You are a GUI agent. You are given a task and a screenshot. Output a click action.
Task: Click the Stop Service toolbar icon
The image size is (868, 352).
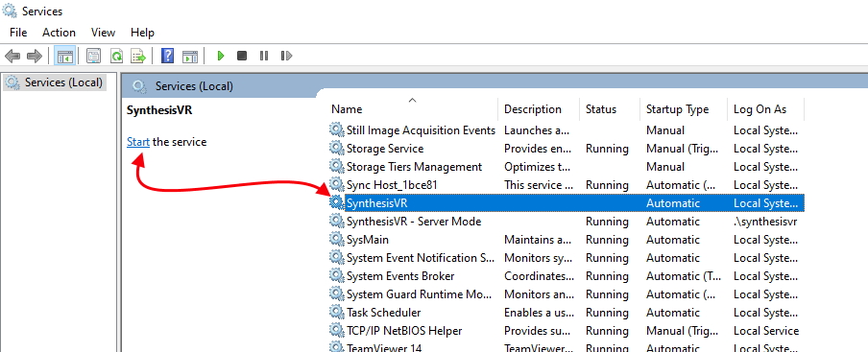(242, 56)
